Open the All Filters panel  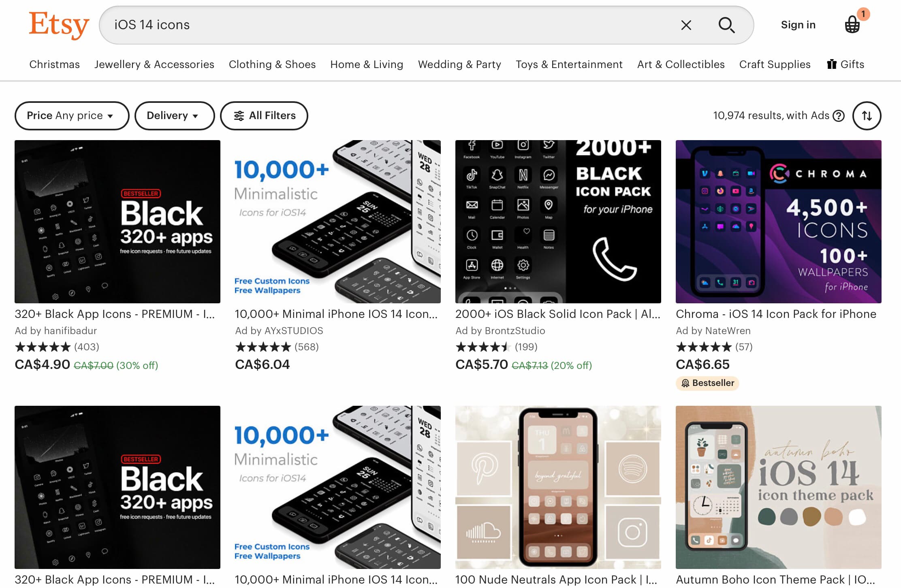pyautogui.click(x=264, y=116)
